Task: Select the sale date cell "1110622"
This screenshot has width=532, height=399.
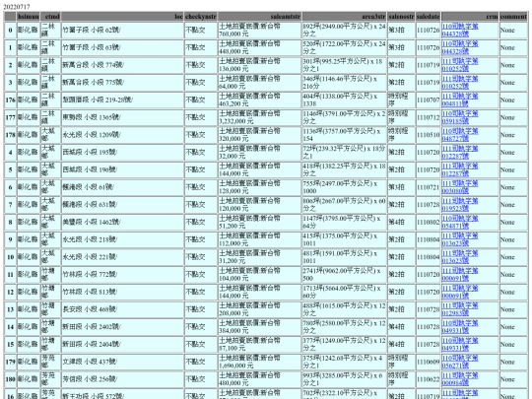Action: coord(429,379)
